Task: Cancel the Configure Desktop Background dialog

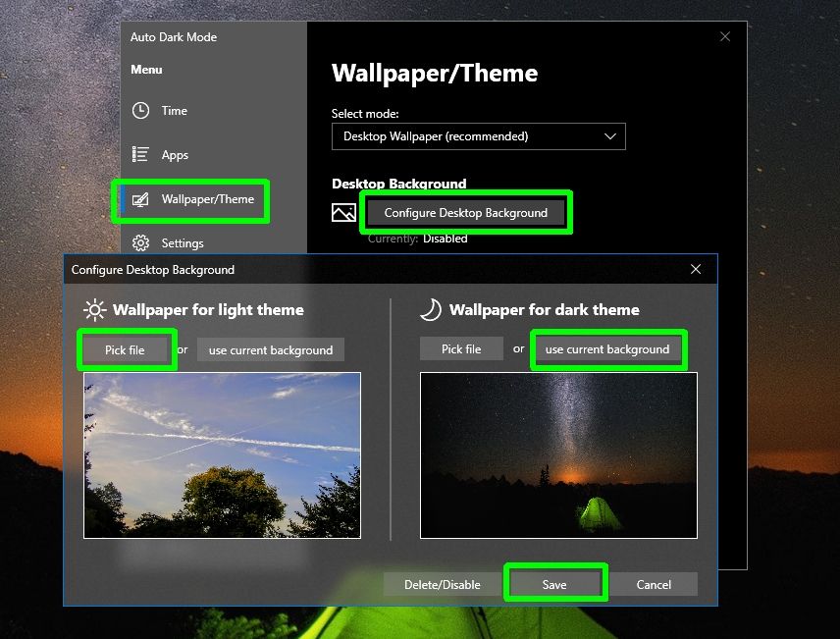Action: point(654,583)
